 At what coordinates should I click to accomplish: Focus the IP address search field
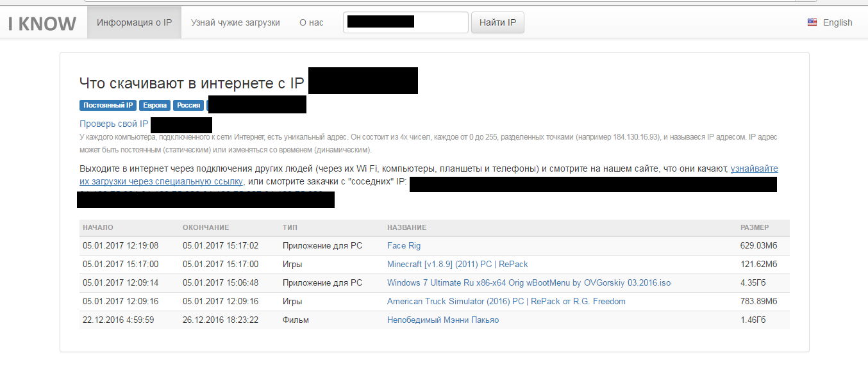[x=405, y=22]
